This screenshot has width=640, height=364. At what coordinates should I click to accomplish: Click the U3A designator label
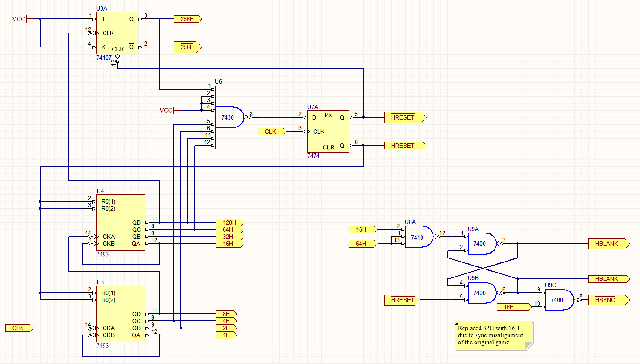[101, 9]
